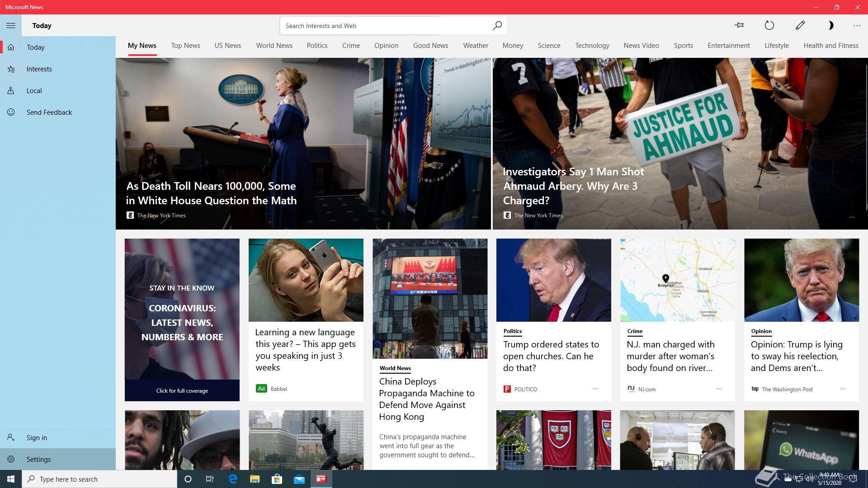868x488 pixels.
Task: Click the World News category label
Action: click(395, 368)
